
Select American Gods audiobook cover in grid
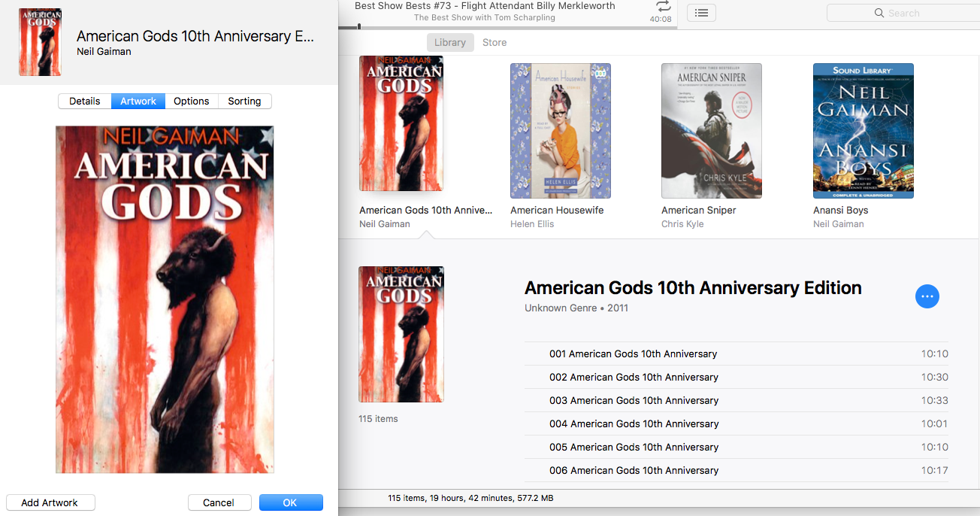(x=401, y=123)
